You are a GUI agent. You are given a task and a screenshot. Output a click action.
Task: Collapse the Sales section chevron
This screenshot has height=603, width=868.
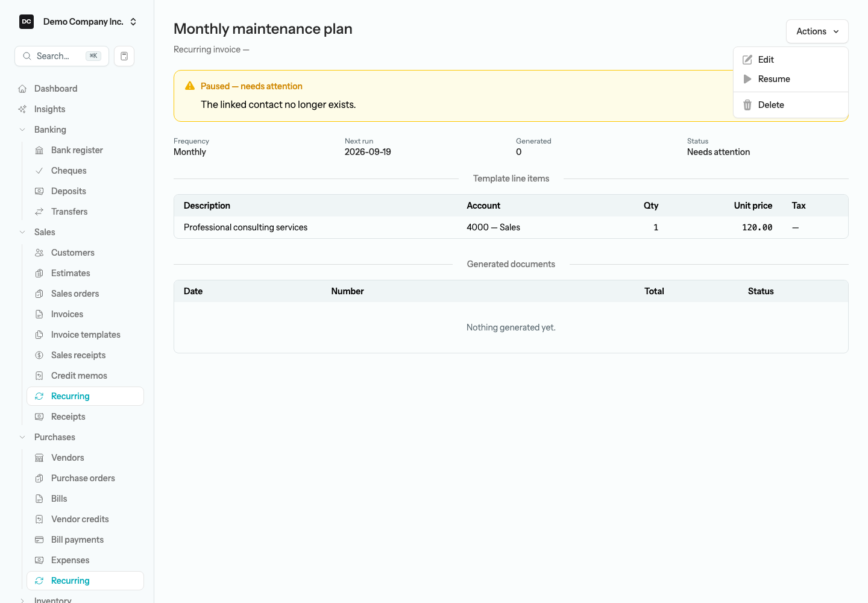tap(22, 232)
